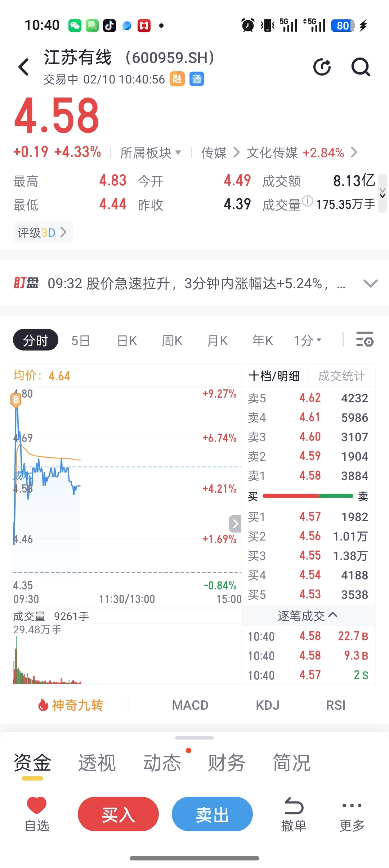Enable the MACD indicator
389x868 pixels.
190,705
